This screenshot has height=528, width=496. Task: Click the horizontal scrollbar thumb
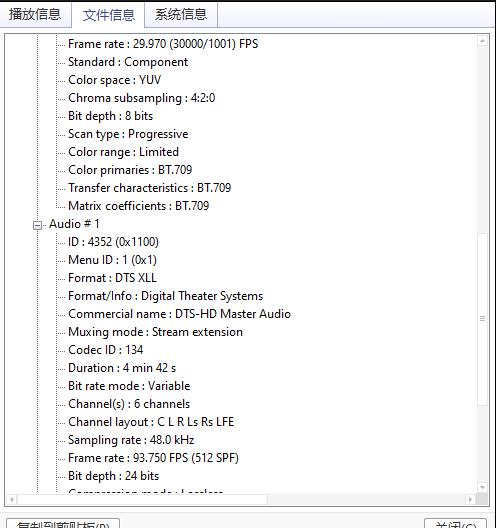[x=142, y=499]
